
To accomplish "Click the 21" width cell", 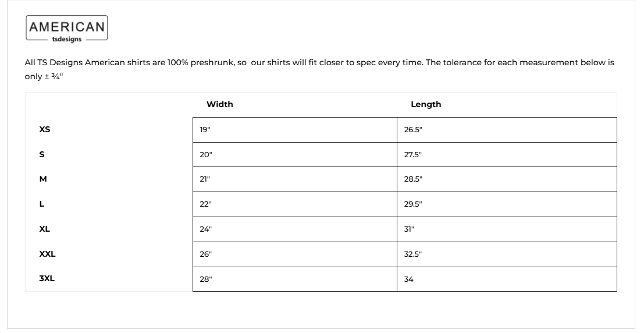I will click(294, 179).
